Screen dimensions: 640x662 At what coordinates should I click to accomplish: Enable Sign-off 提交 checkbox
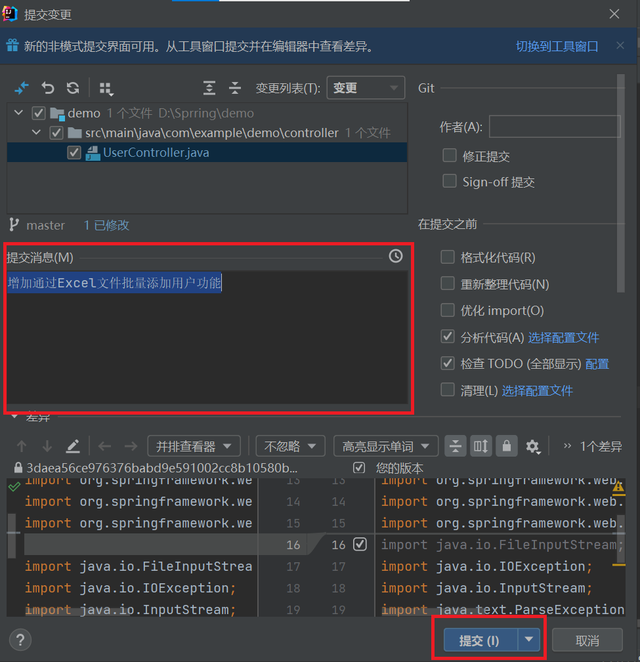(449, 181)
